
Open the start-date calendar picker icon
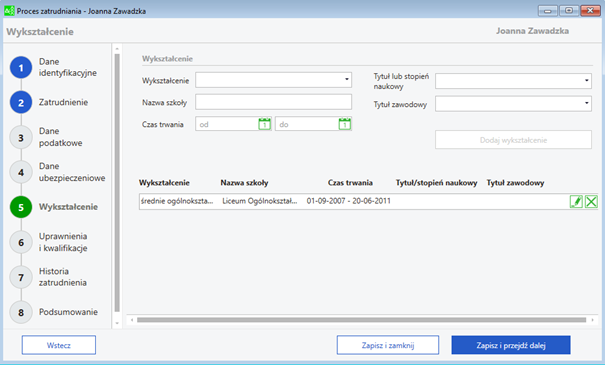coord(264,124)
